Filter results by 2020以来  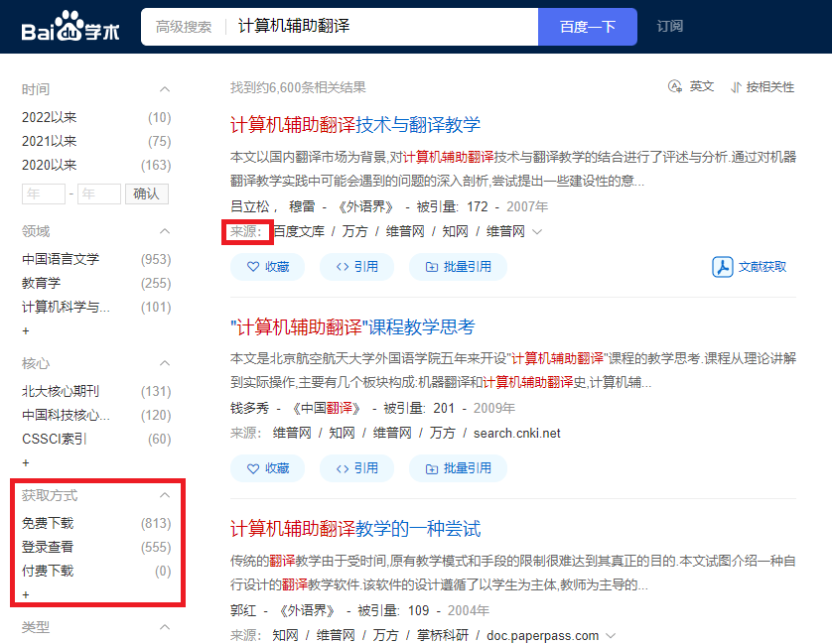50,165
